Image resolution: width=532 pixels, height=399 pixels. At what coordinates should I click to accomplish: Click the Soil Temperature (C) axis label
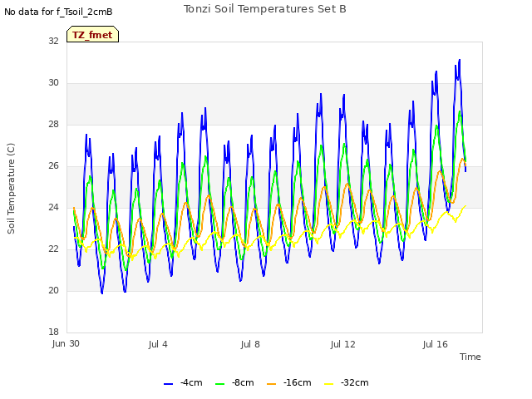(11, 189)
